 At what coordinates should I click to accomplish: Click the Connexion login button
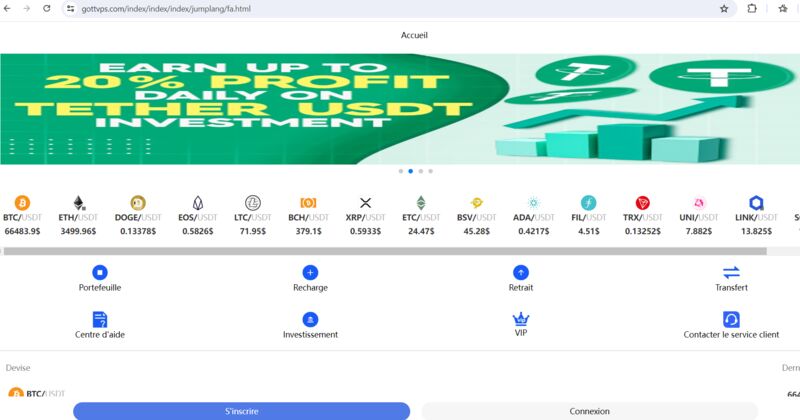(x=589, y=411)
